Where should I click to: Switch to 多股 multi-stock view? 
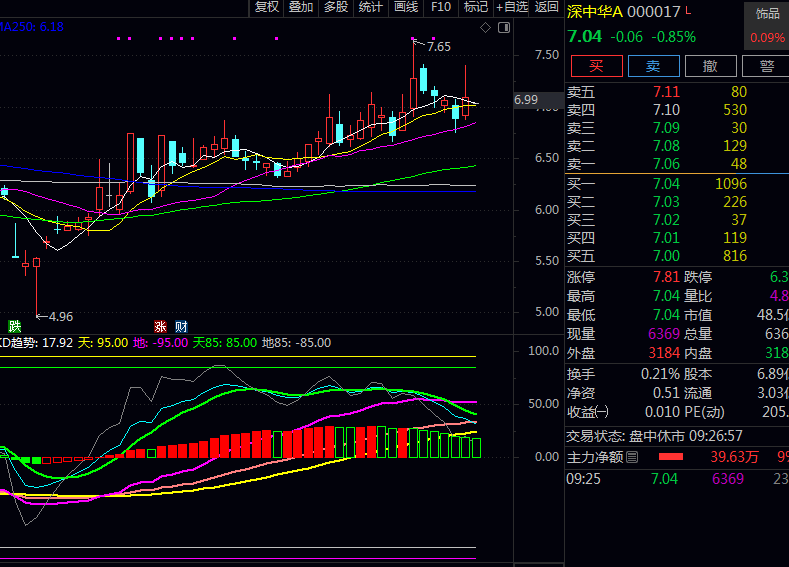336,8
